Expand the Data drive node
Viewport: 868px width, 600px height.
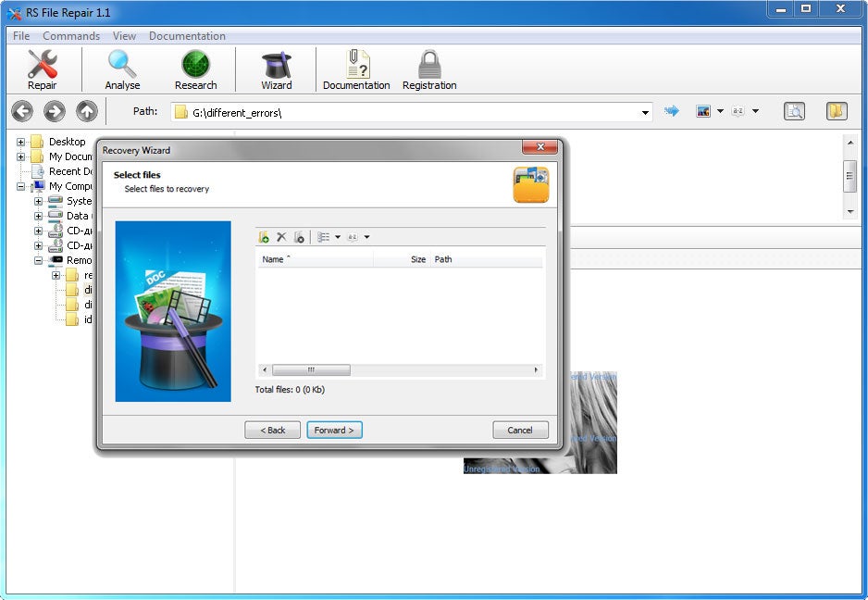tap(38, 216)
